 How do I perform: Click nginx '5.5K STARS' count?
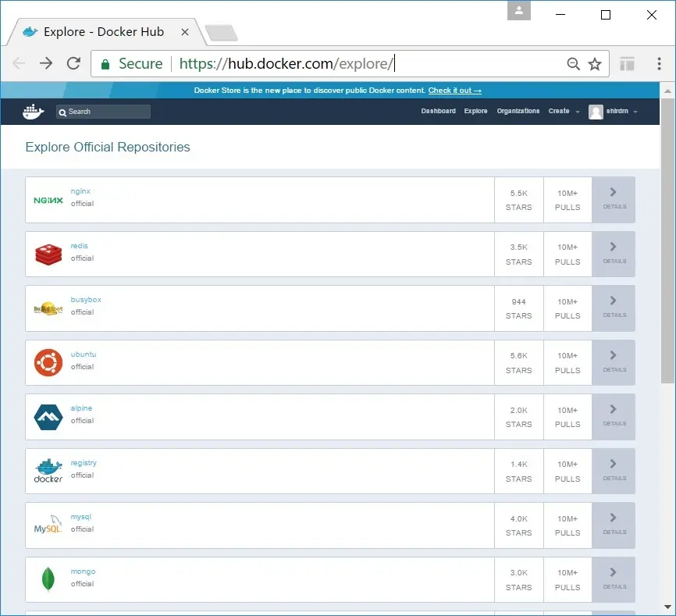(518, 200)
